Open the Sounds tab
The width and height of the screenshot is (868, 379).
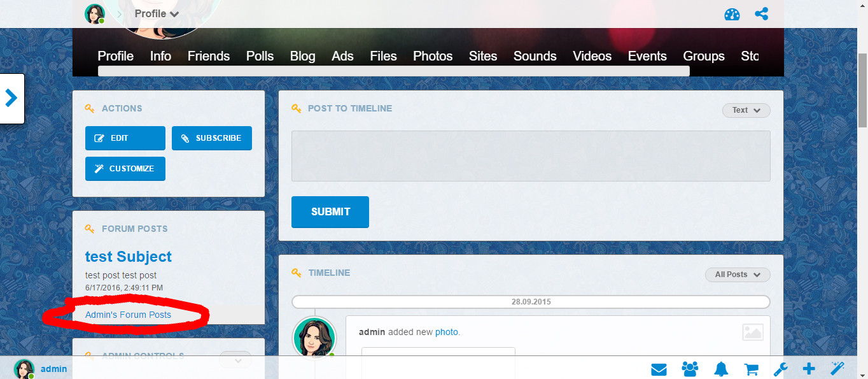535,56
